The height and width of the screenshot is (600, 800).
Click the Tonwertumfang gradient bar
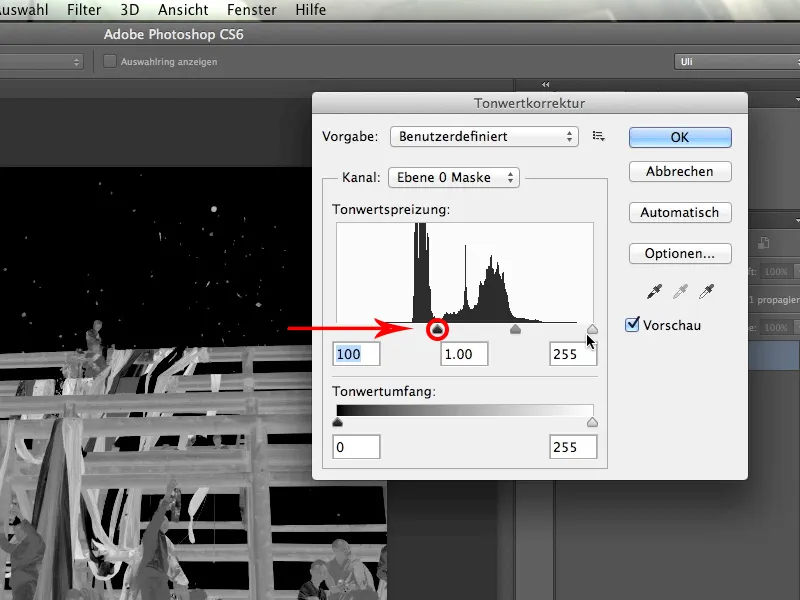pyautogui.click(x=465, y=411)
